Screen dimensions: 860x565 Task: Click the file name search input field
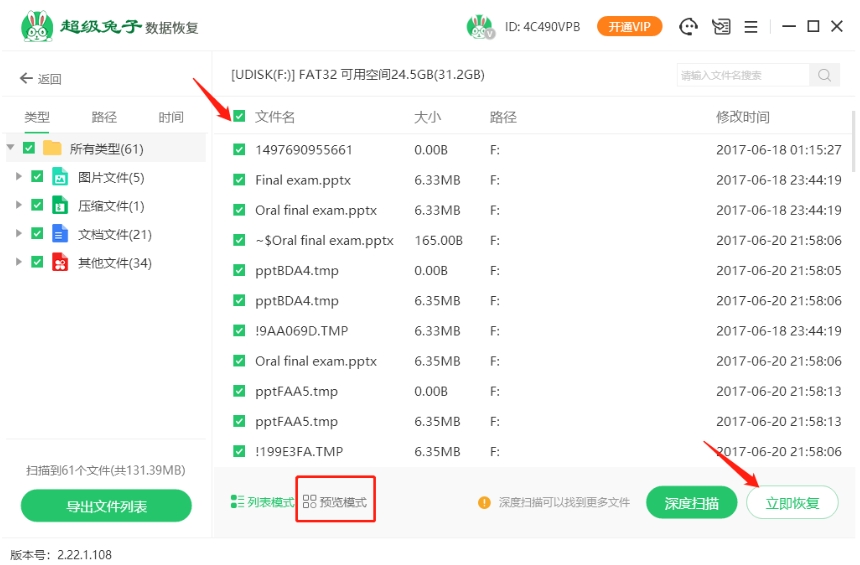pos(742,75)
